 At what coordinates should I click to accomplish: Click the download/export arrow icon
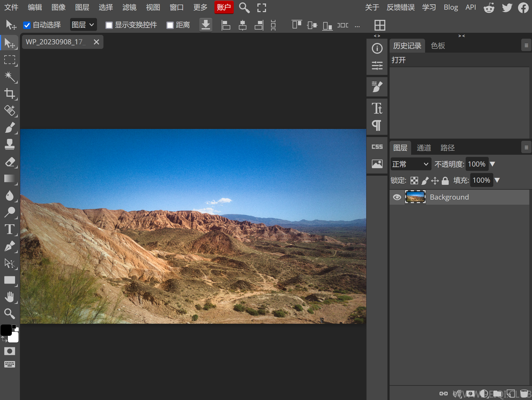click(206, 25)
